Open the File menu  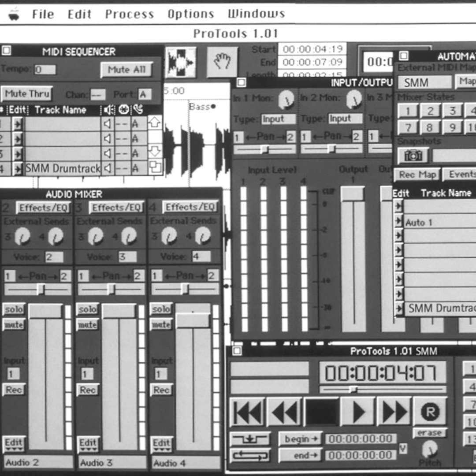pos(43,14)
